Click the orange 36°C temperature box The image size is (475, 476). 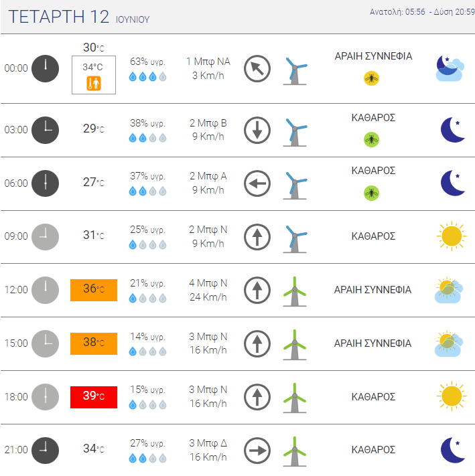tap(94, 290)
